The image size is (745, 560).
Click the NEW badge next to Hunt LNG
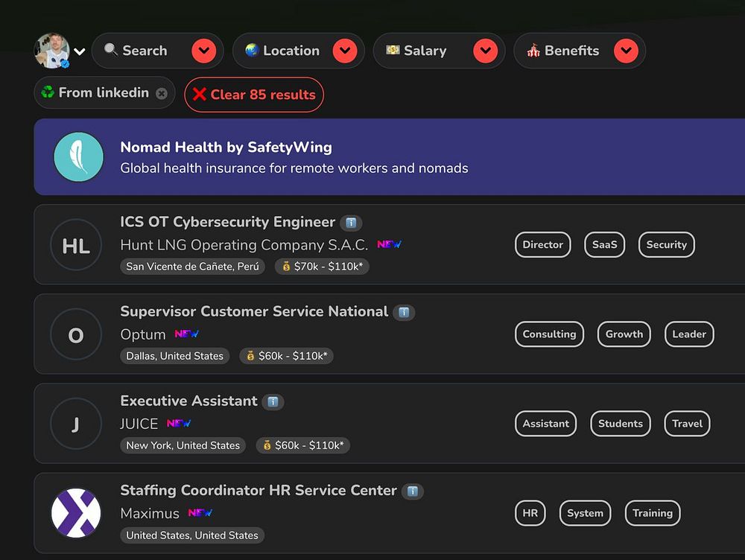tap(390, 244)
